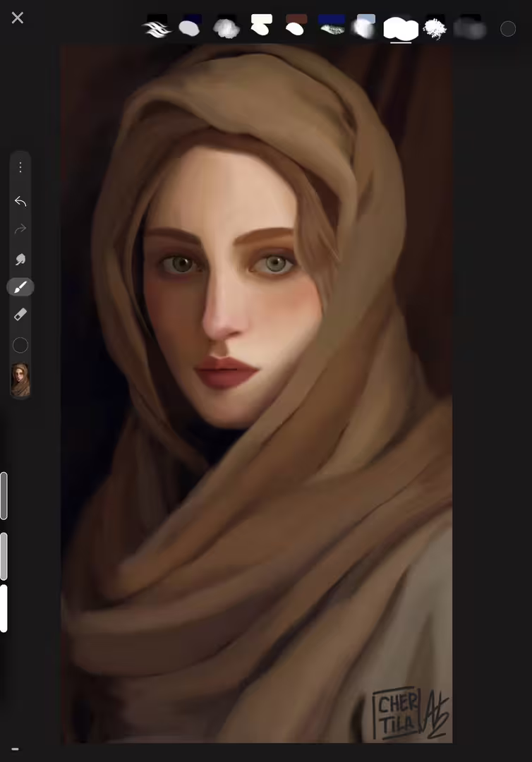Viewport: 532px width, 762px height.
Task: Tap the circle beside the brush presets
Action: click(508, 29)
